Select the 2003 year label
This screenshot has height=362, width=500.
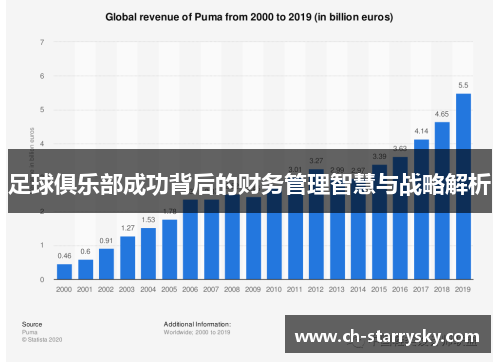pyautogui.click(x=127, y=289)
